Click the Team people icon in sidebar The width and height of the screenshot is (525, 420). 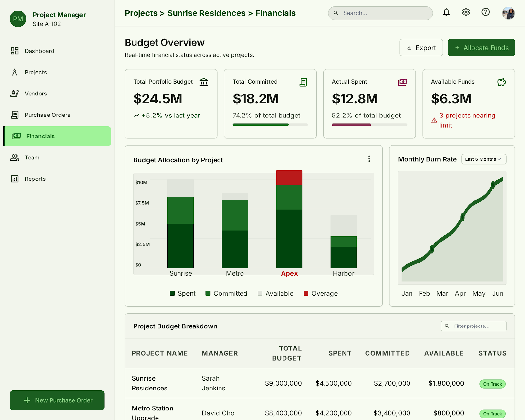tap(15, 157)
